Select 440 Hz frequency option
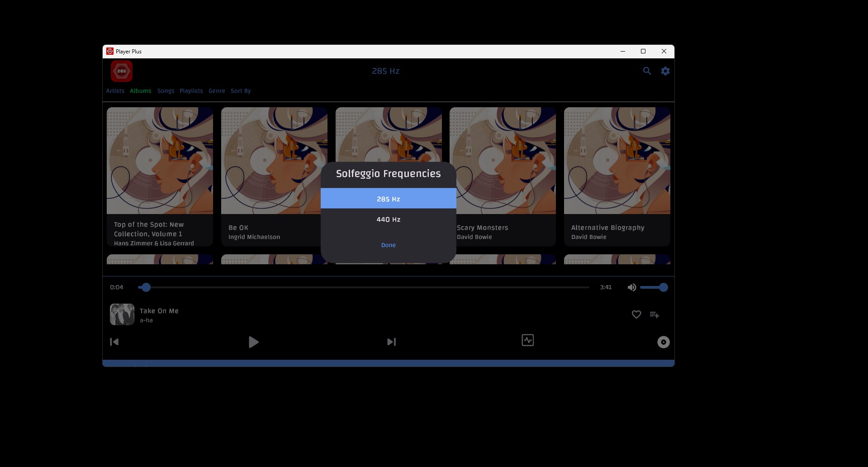This screenshot has width=868, height=467. tap(389, 219)
